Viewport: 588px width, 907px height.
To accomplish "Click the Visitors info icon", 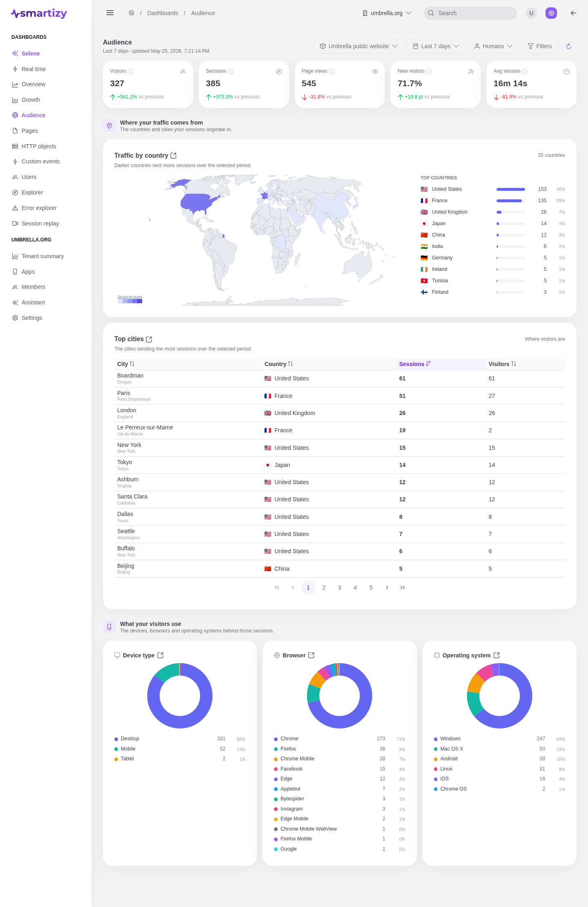I will (x=131, y=71).
